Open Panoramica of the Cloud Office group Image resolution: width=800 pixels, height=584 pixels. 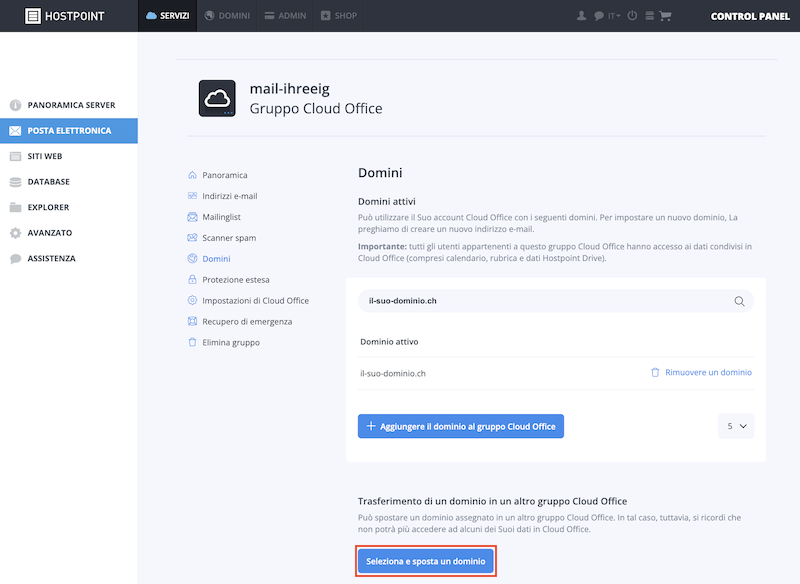coord(218,175)
